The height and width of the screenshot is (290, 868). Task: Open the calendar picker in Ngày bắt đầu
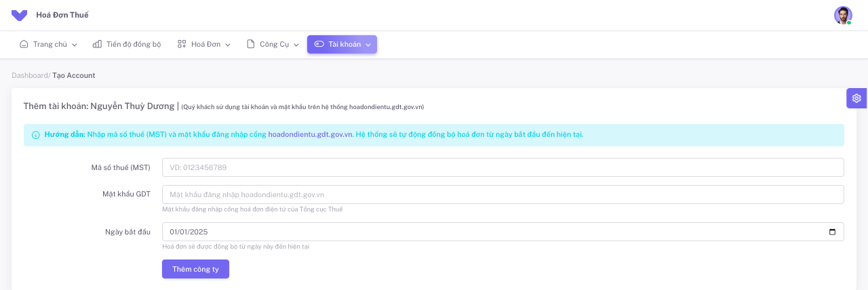tap(832, 232)
